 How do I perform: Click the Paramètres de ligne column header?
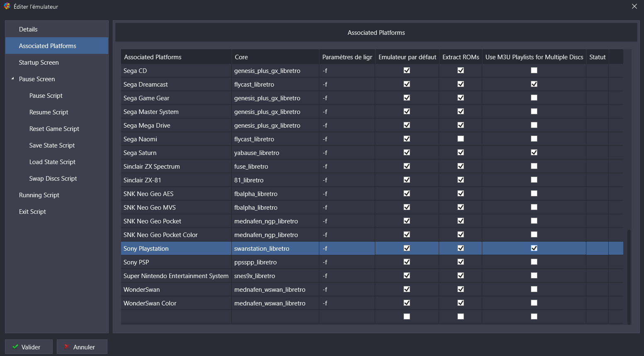pos(347,57)
